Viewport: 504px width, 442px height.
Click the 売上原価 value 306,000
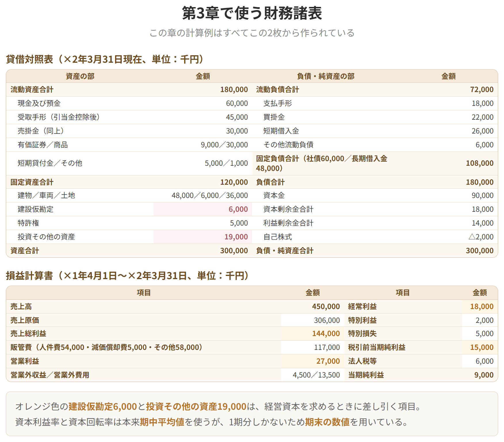pyautogui.click(x=327, y=320)
